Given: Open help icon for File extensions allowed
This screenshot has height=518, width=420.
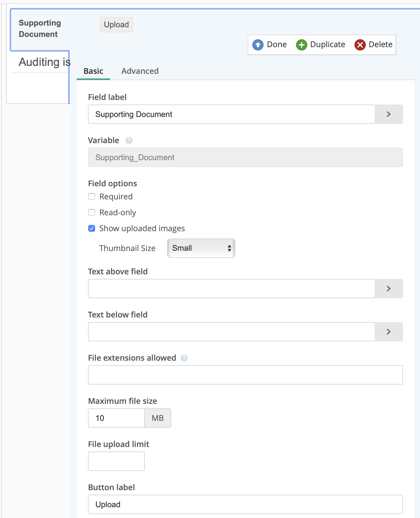Looking at the screenshot, I should tap(184, 358).
